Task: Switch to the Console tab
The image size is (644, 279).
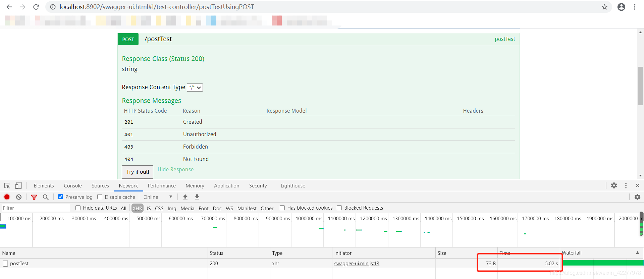Action: 73,186
